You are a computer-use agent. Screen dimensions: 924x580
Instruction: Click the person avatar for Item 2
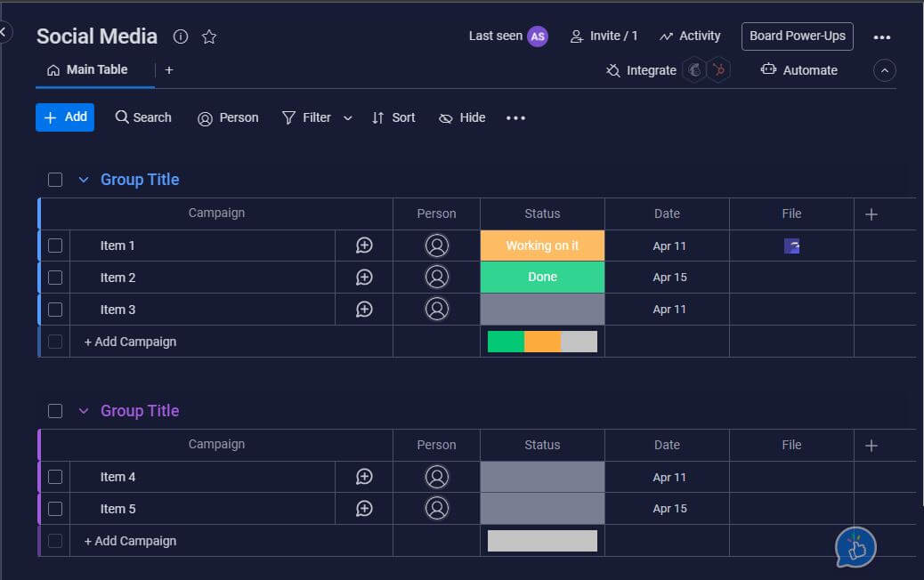(436, 278)
